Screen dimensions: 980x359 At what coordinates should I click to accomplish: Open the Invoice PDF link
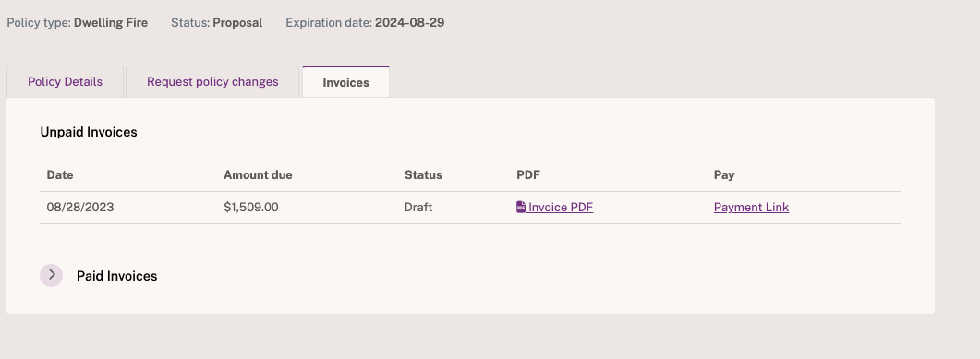[555, 208]
